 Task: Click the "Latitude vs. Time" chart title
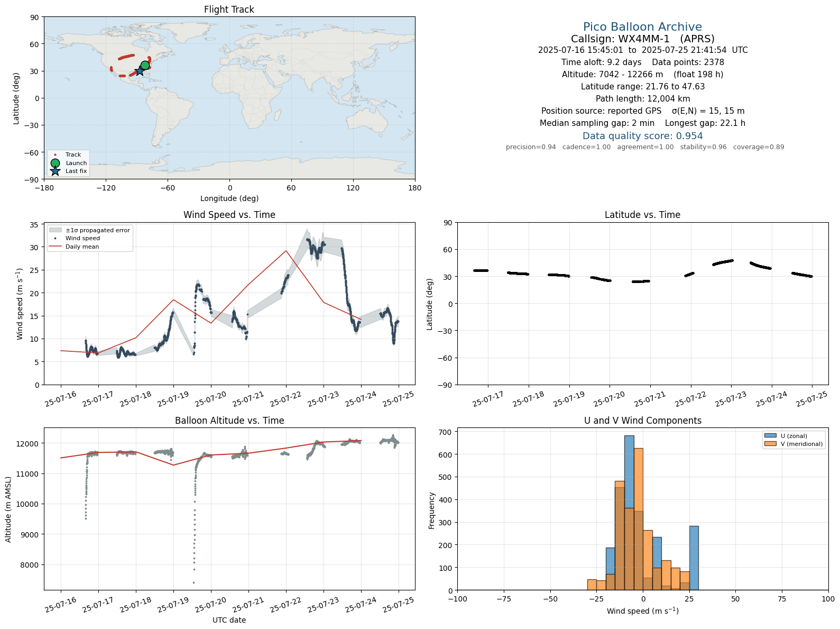pos(642,215)
